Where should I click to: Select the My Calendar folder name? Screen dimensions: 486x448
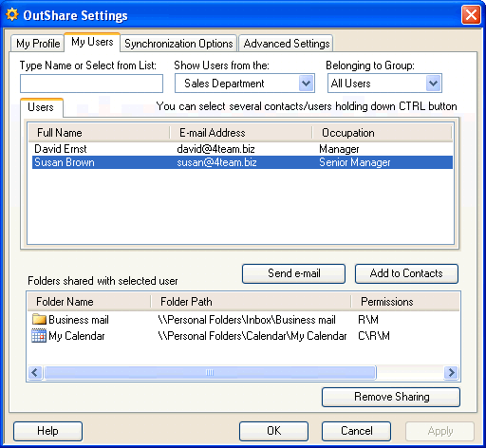coord(77,336)
